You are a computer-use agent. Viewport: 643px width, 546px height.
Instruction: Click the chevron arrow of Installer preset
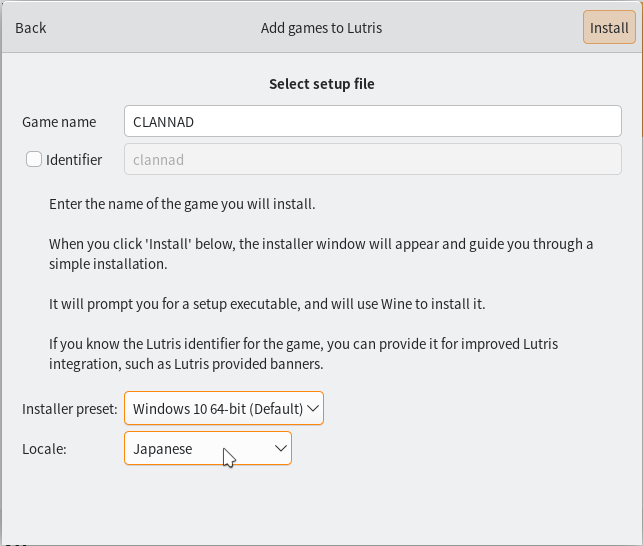click(x=312, y=408)
